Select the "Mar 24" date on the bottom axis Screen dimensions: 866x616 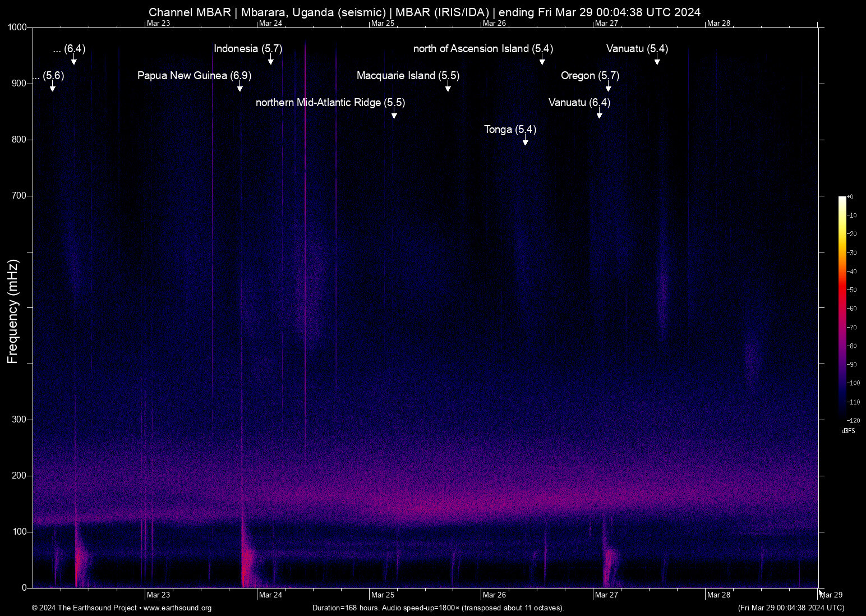(270, 595)
